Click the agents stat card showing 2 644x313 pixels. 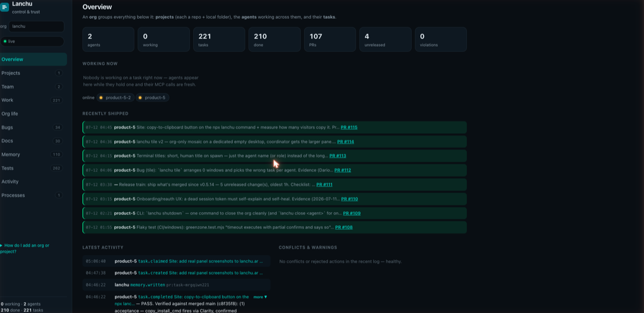click(x=108, y=40)
